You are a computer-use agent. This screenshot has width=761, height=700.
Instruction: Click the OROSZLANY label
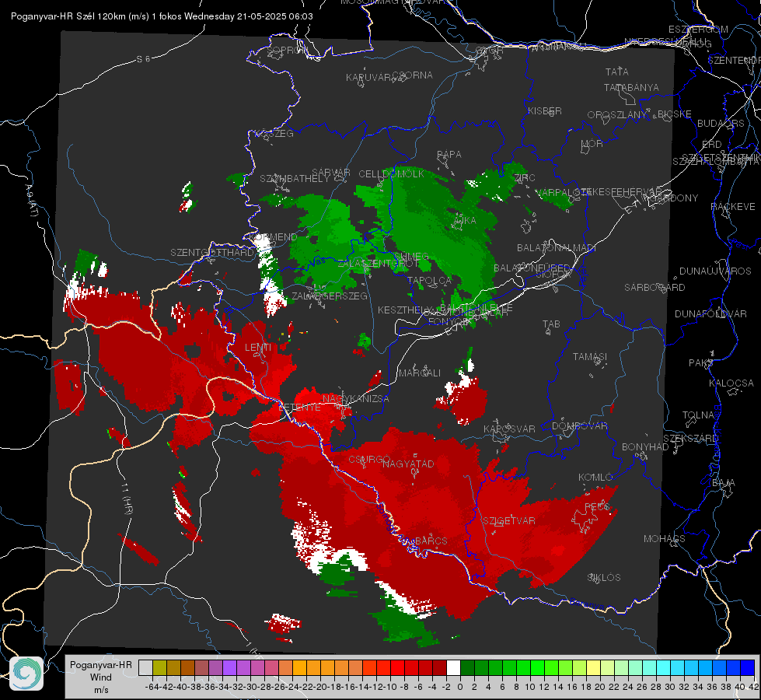coord(617,114)
